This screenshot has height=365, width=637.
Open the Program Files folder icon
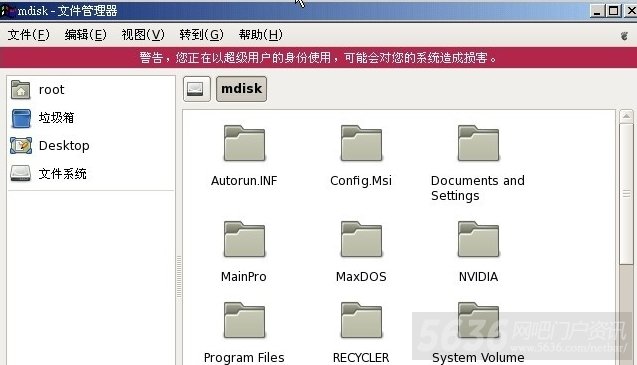[x=244, y=321]
